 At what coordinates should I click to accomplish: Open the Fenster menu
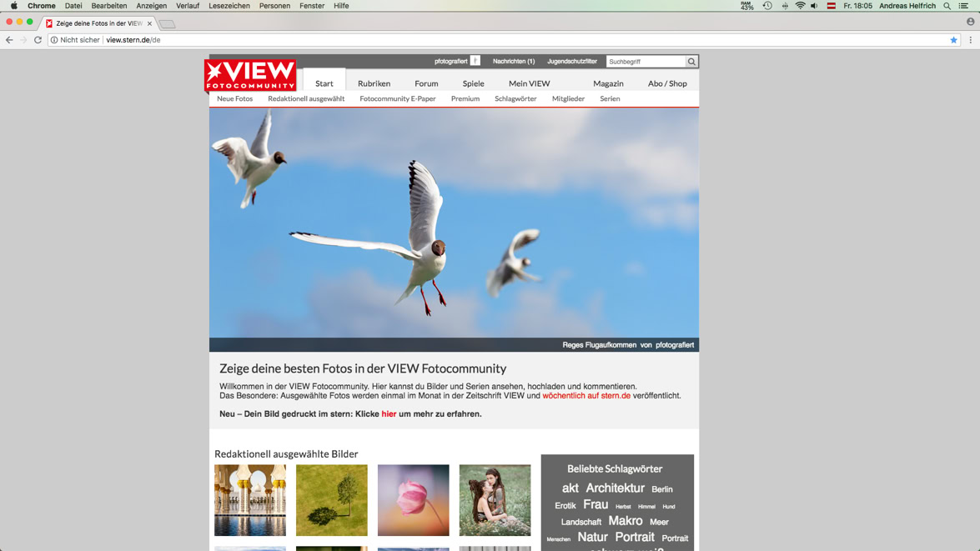(x=312, y=6)
